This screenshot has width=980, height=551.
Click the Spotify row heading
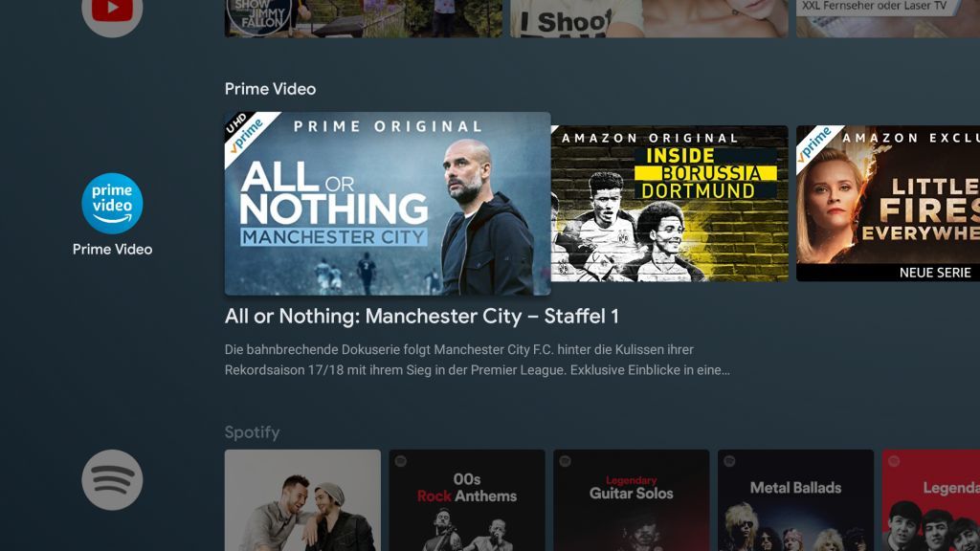(x=252, y=432)
